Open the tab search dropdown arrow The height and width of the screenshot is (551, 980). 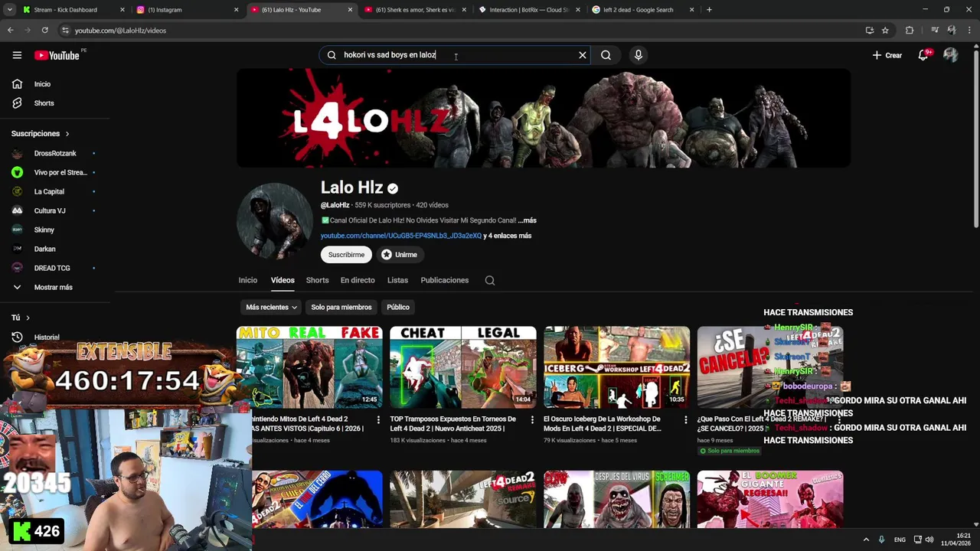[9, 10]
